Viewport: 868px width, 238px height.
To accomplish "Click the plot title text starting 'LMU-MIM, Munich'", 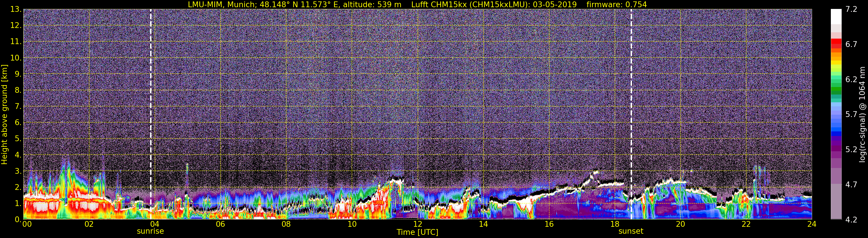I will pos(417,4).
